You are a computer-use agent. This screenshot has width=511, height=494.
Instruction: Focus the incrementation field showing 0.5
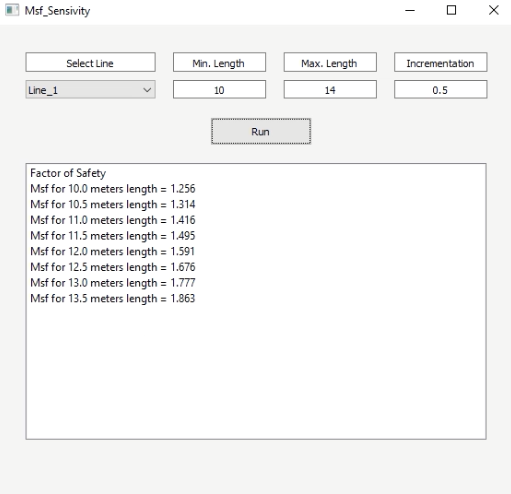(441, 89)
